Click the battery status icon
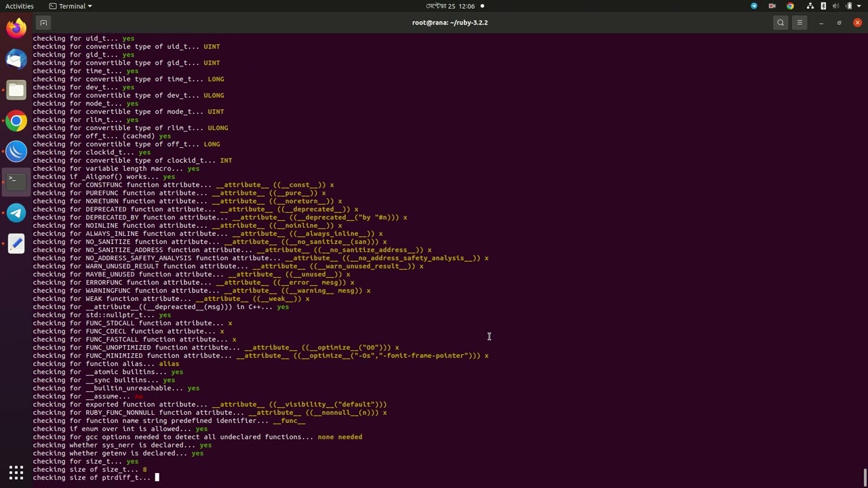This screenshot has width=868, height=488. [x=848, y=6]
